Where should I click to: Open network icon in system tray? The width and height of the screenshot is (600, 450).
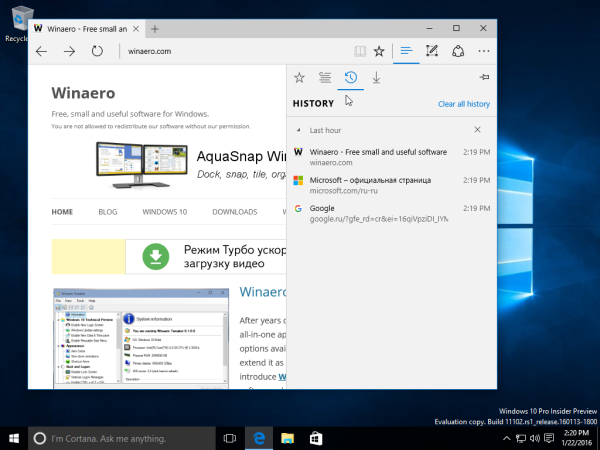point(520,439)
